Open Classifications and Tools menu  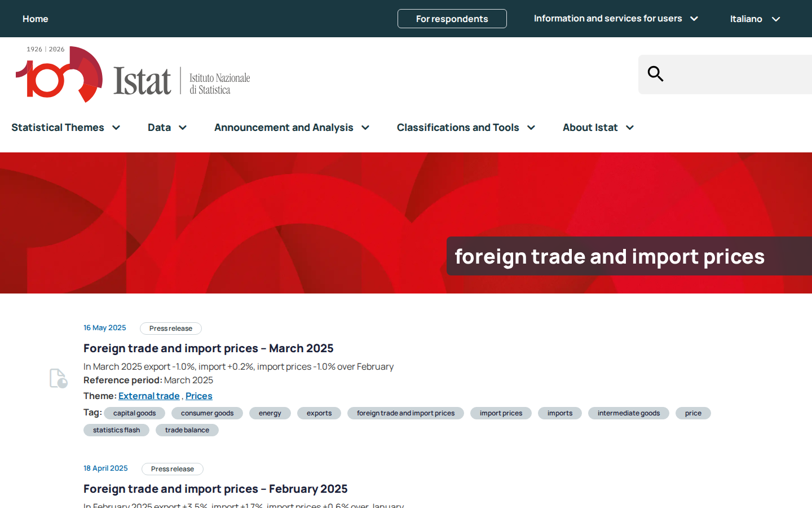pyautogui.click(x=466, y=128)
